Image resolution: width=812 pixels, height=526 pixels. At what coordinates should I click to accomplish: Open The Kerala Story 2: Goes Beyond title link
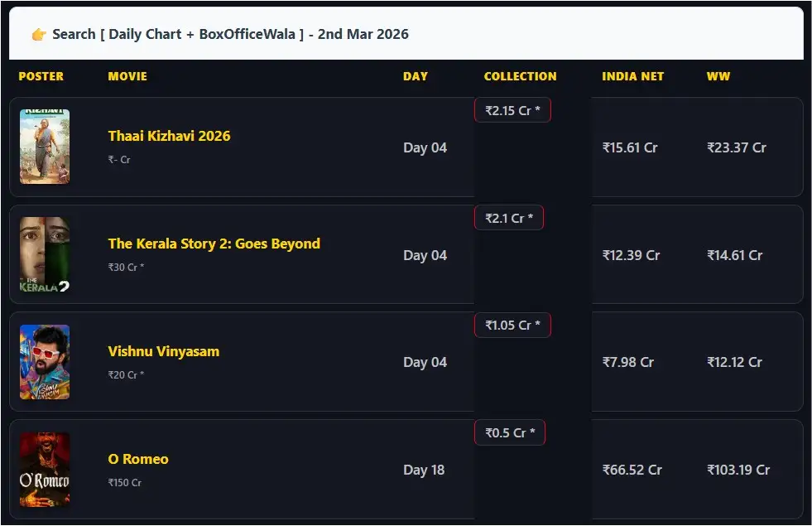[x=214, y=244]
